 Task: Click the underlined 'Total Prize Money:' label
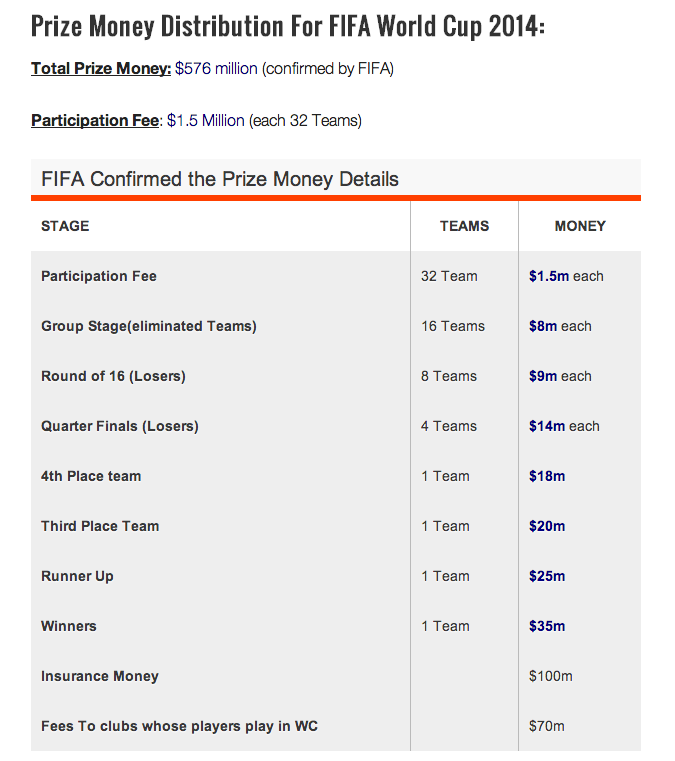coord(101,69)
